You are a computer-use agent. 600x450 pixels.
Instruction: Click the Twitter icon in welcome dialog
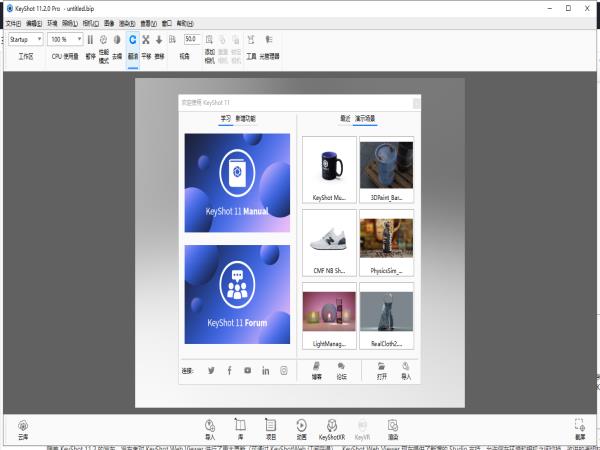pos(211,370)
